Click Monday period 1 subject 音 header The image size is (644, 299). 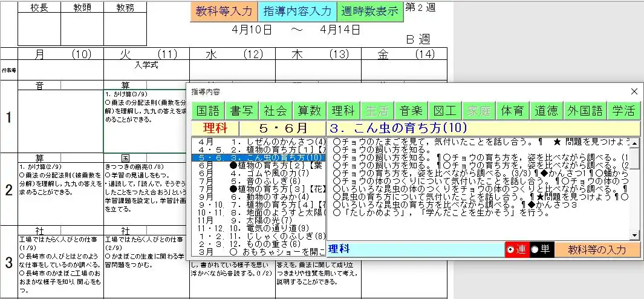(39, 85)
